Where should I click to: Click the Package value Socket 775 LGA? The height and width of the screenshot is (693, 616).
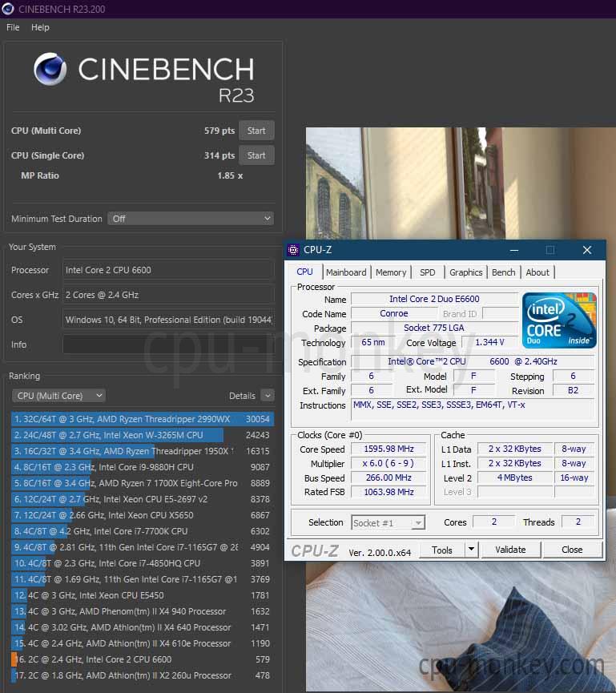(x=434, y=328)
